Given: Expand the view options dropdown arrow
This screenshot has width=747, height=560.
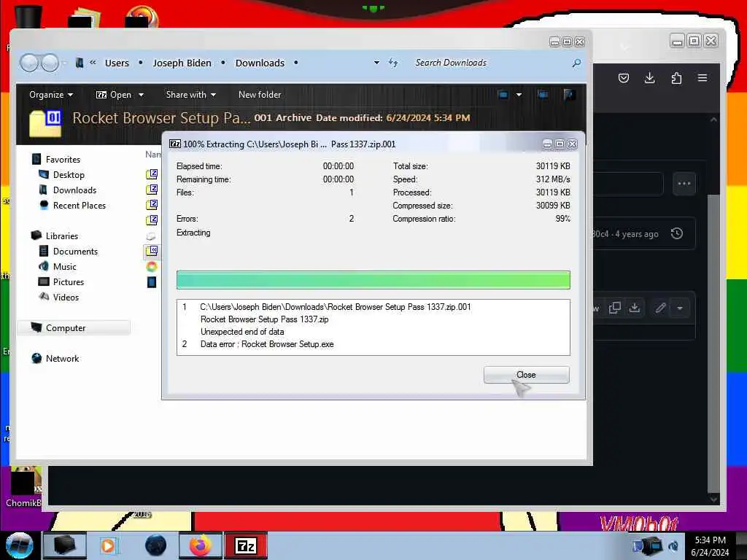Looking at the screenshot, I should pyautogui.click(x=519, y=95).
